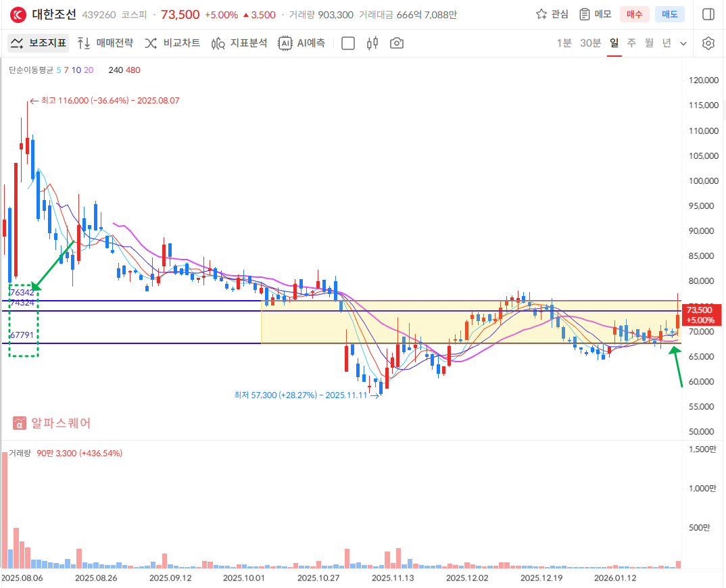
Task: Select the 주 weekly timeframe
Action: click(x=631, y=43)
